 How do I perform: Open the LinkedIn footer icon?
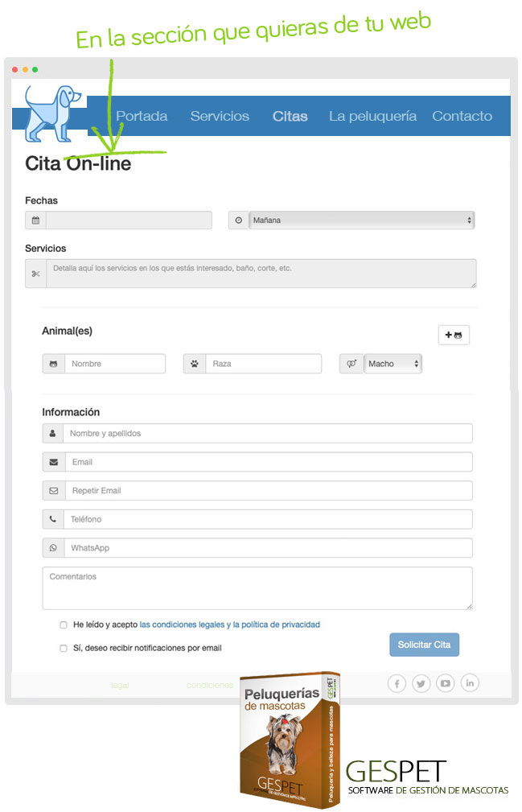pos(470,684)
